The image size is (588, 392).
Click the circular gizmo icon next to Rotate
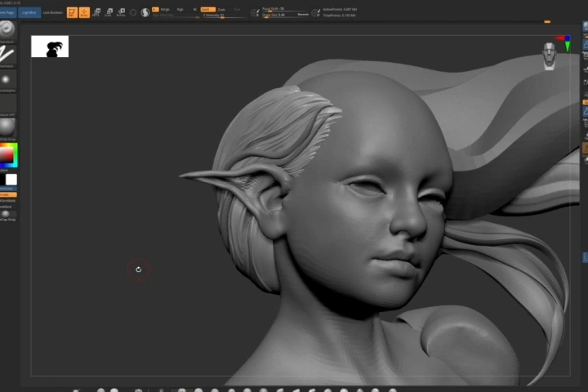[x=133, y=13]
